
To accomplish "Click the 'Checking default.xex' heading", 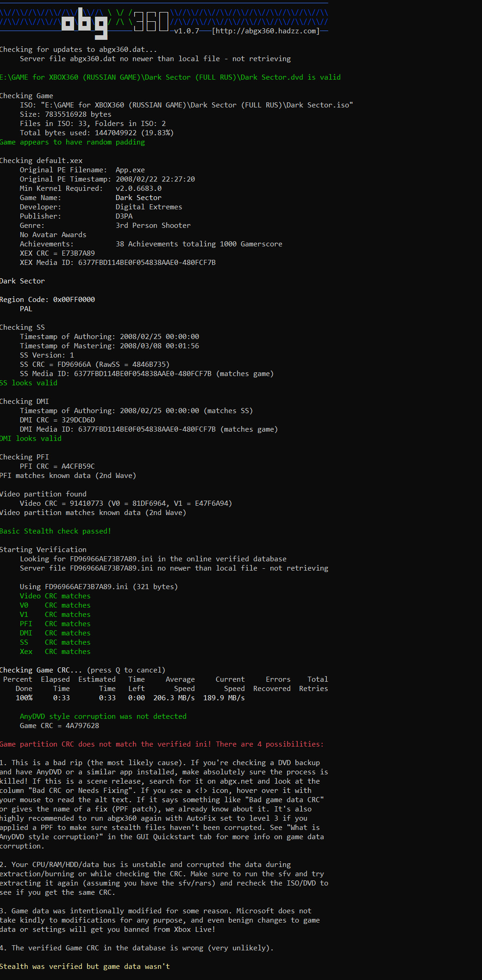I will tap(41, 161).
